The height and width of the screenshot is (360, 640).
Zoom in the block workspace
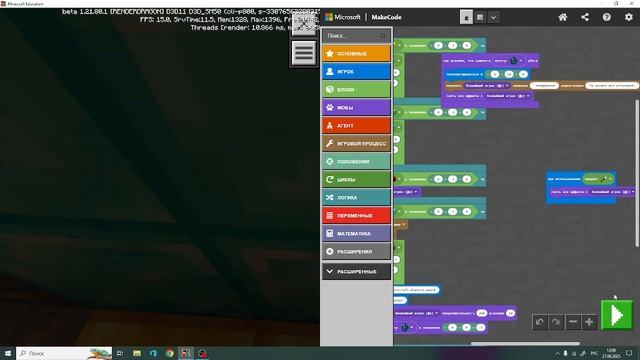pyautogui.click(x=589, y=322)
